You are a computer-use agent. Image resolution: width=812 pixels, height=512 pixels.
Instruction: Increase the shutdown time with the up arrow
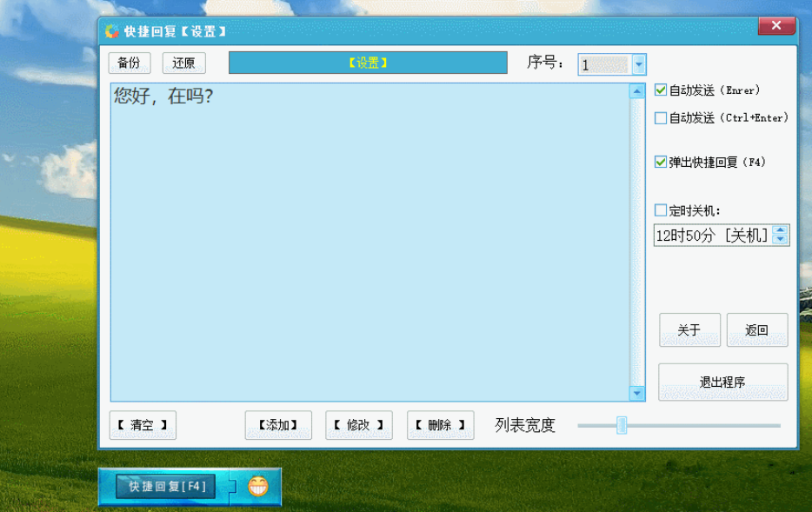780,229
